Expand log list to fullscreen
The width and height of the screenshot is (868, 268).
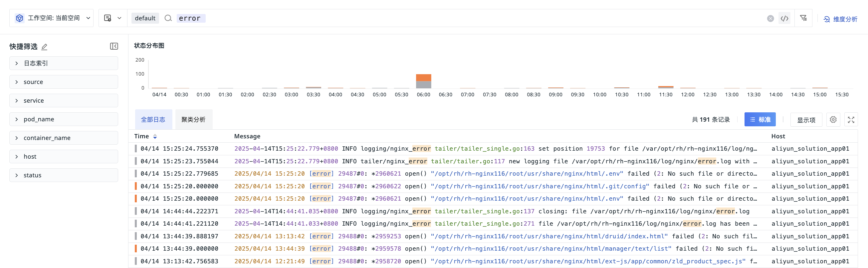click(851, 119)
